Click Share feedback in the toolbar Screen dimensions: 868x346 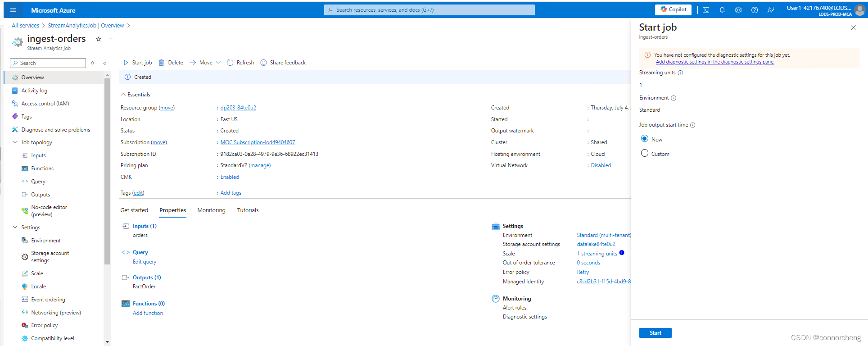click(283, 63)
